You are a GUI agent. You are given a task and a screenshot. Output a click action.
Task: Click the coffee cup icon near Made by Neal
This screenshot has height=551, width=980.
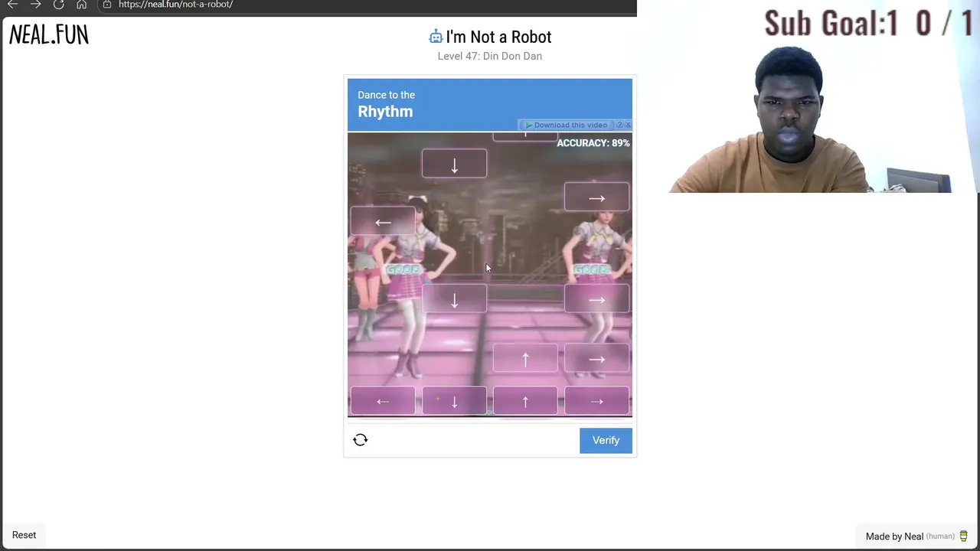pos(963,536)
